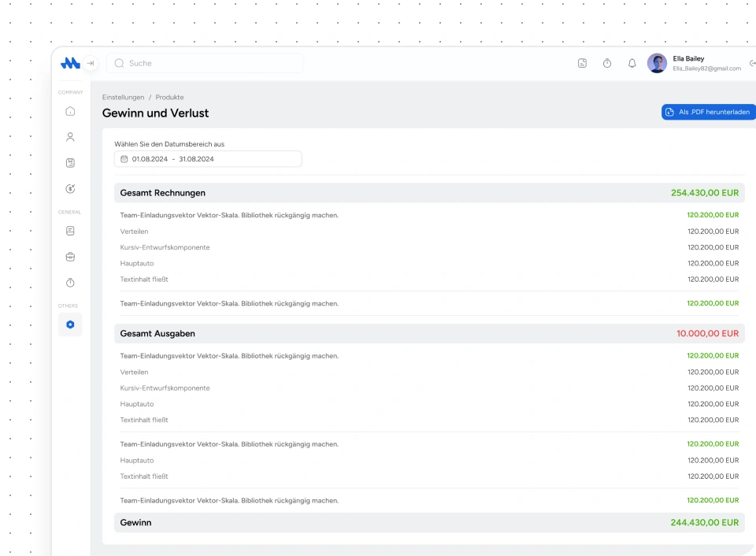The width and height of the screenshot is (756, 556).
Task: Click the blue hexagon settings icon
Action: tap(70, 324)
